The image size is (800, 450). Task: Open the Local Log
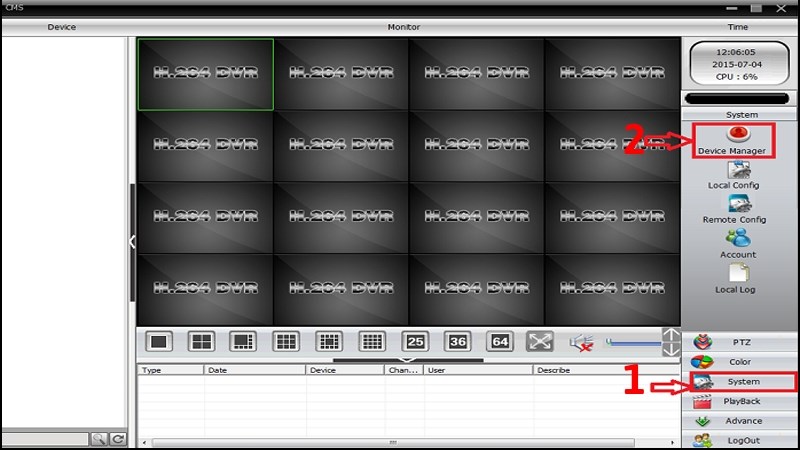(735, 279)
